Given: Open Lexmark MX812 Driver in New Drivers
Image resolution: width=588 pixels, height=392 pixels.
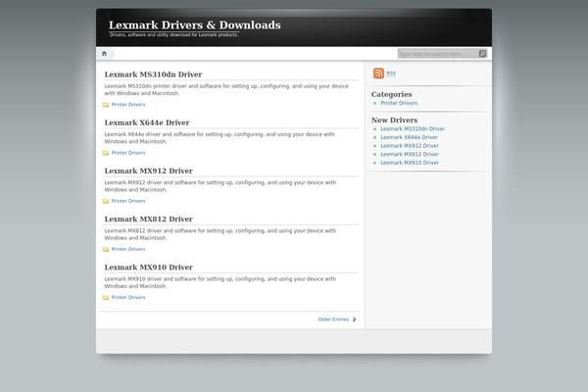Looking at the screenshot, I should click(x=410, y=154).
